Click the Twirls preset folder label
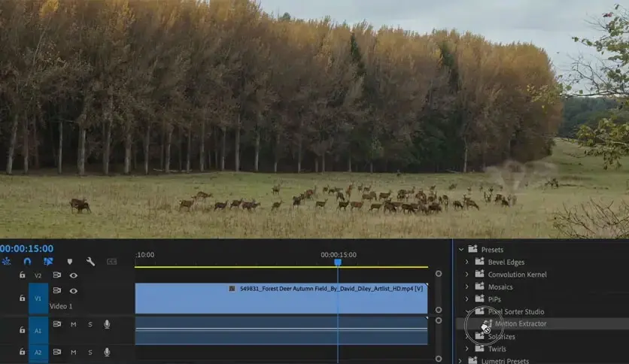The image size is (629, 364). pos(497,349)
